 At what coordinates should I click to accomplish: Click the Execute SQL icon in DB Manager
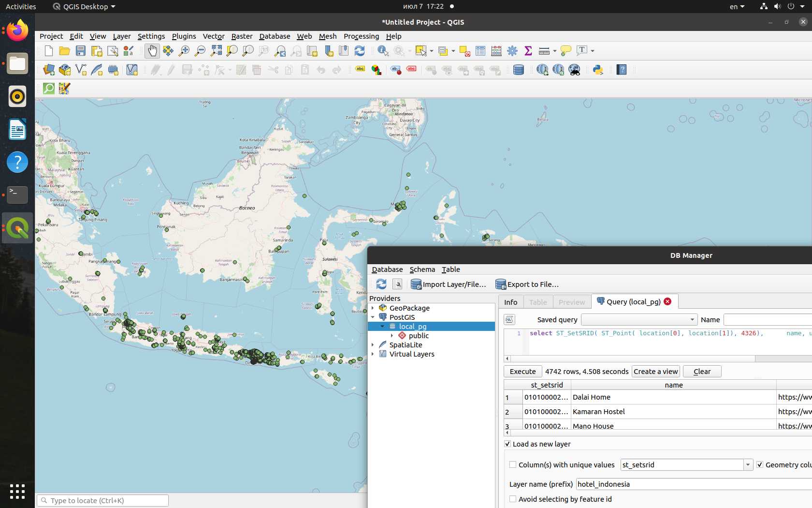click(x=509, y=319)
